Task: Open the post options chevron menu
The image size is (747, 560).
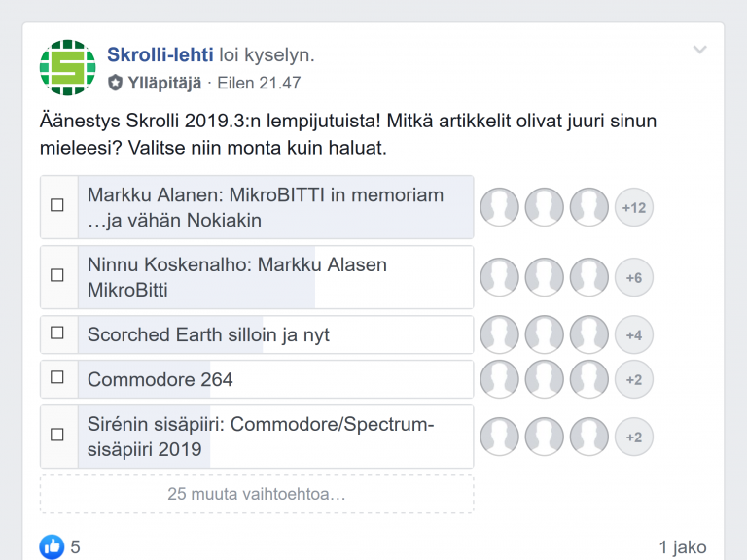Action: (699, 51)
